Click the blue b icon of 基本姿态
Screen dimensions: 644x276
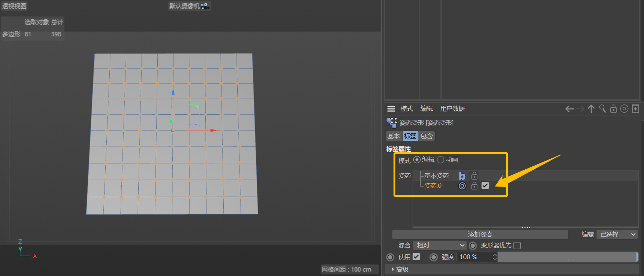462,176
